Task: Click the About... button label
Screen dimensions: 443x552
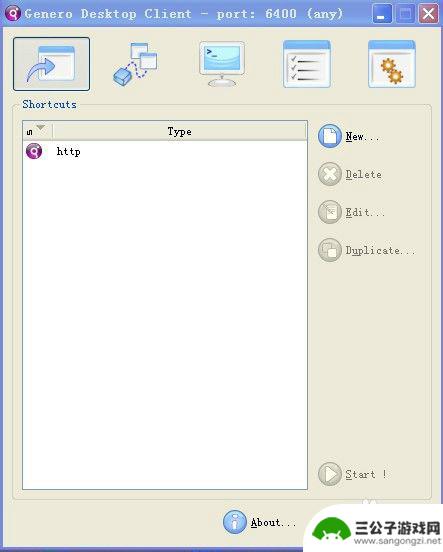Action: point(273,523)
